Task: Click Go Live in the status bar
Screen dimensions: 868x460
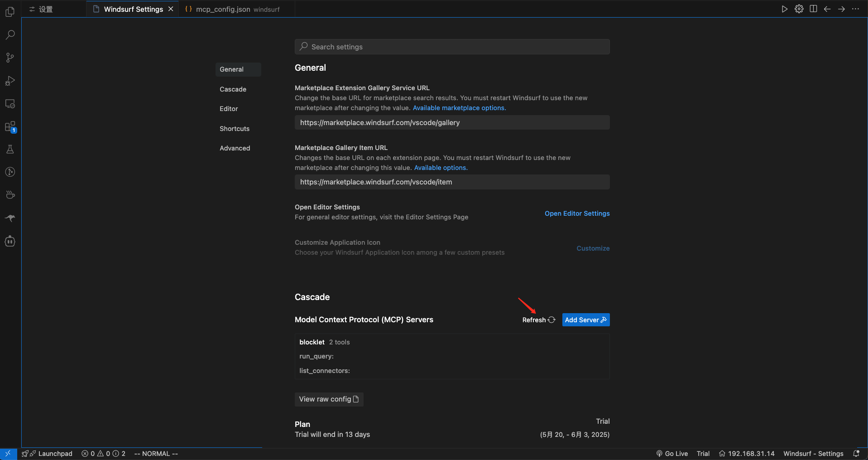Action: [x=672, y=454]
